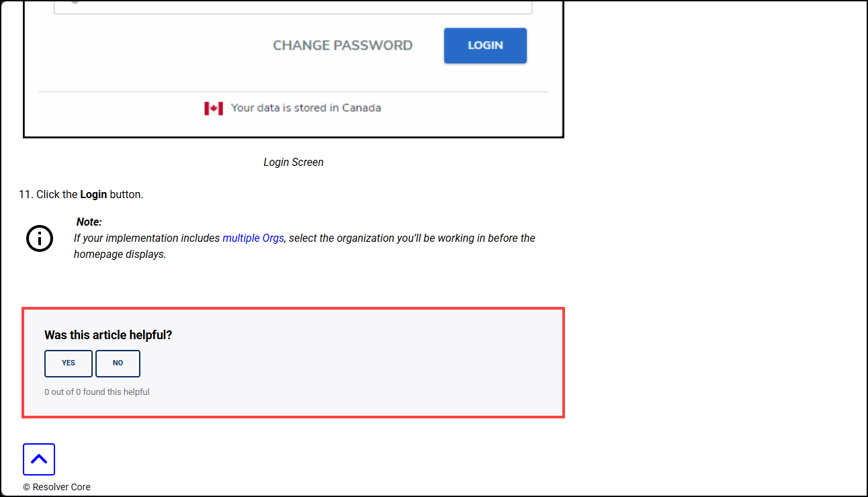Click the Canadian flag icon
The height and width of the screenshot is (497, 868).
pyautogui.click(x=214, y=108)
